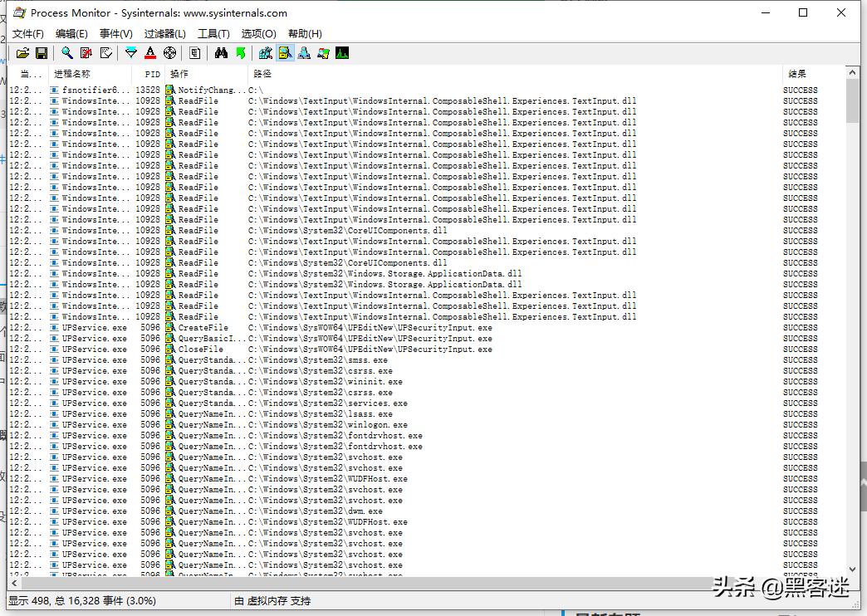Click the operation icon in the lsass.exe row
The height and width of the screenshot is (616, 867).
click(x=170, y=413)
